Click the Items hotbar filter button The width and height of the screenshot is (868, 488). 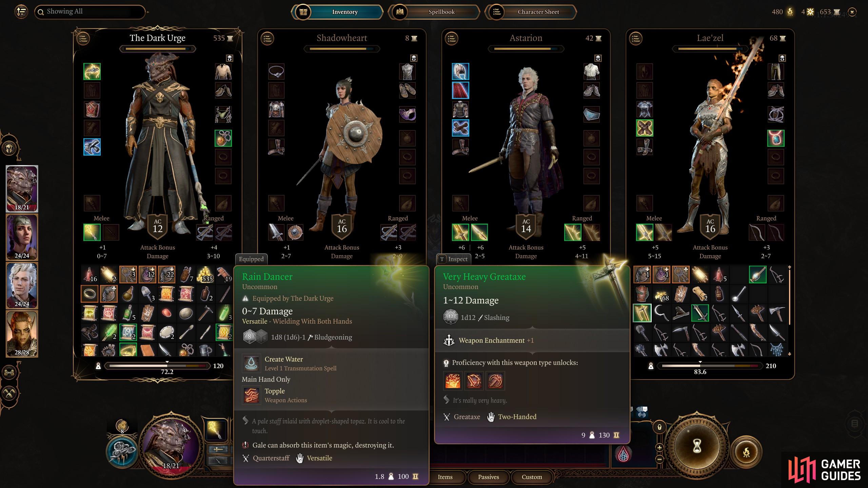(x=445, y=477)
